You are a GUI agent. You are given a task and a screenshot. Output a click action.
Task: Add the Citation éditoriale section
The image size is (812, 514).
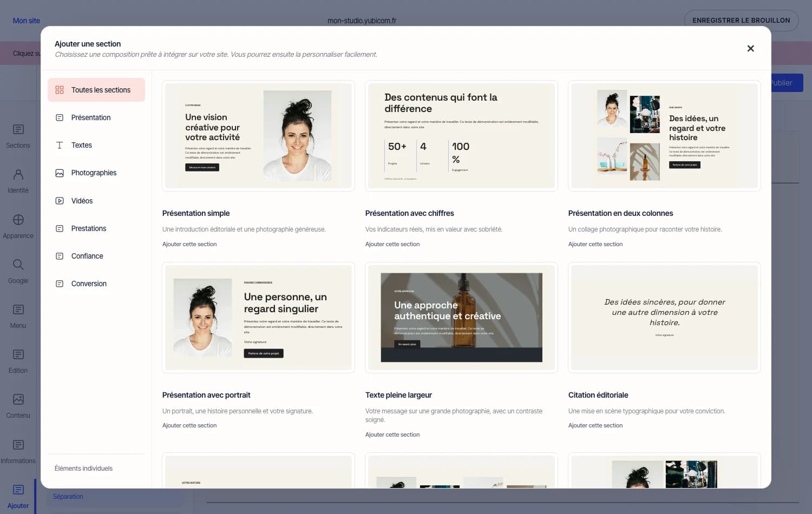pyautogui.click(x=595, y=426)
